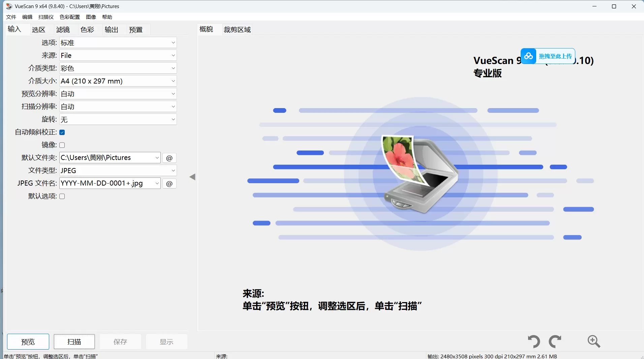
Task: Open the 文件 menu
Action: [x=11, y=17]
